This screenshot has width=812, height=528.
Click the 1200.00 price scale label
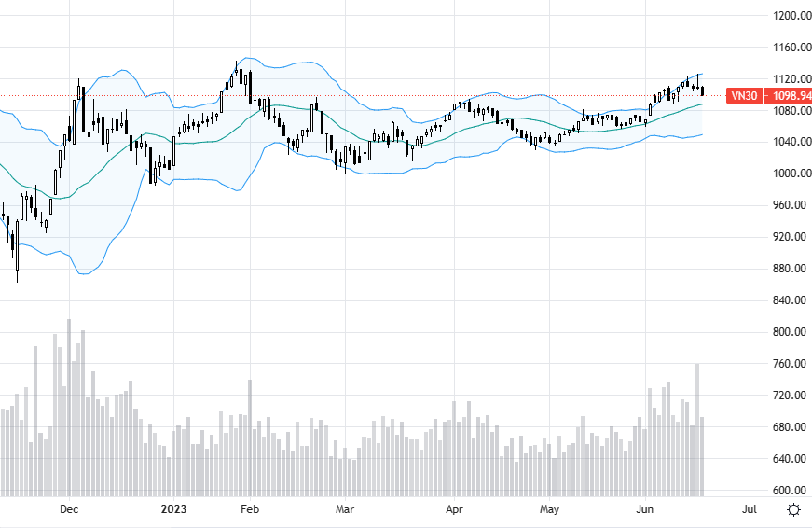791,16
